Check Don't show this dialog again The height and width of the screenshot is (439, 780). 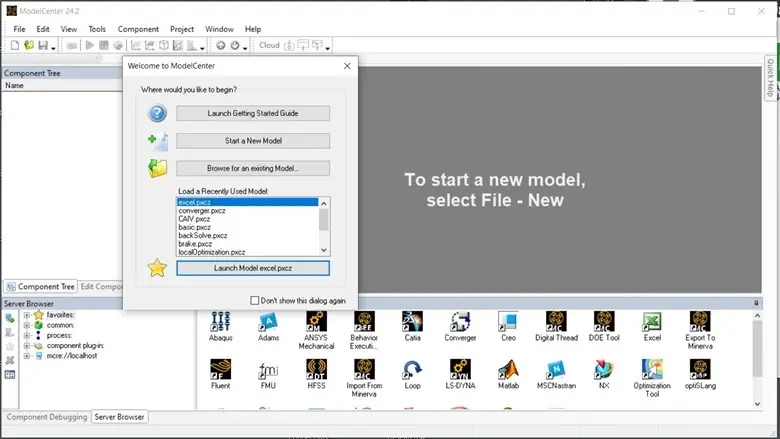point(255,300)
